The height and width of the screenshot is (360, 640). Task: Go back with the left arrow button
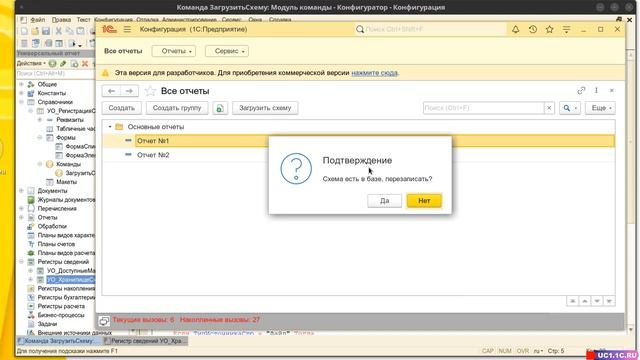111,91
